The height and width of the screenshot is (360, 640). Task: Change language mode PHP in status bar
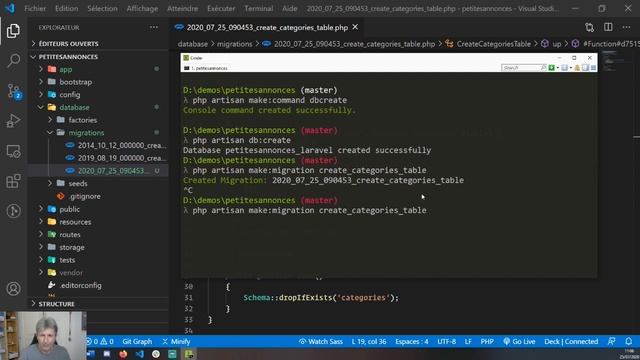487,341
